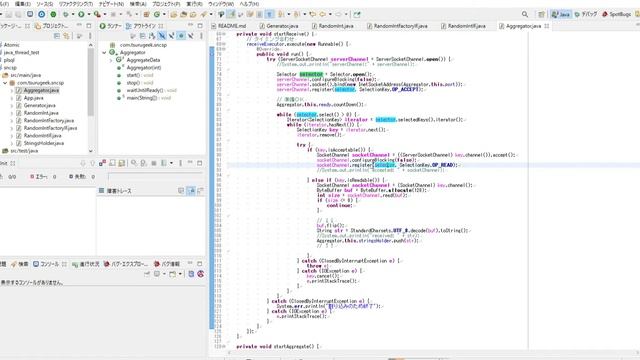Expand the StringHolder.java tree node
Viewport: 640px width, 360px height.
[11, 143]
